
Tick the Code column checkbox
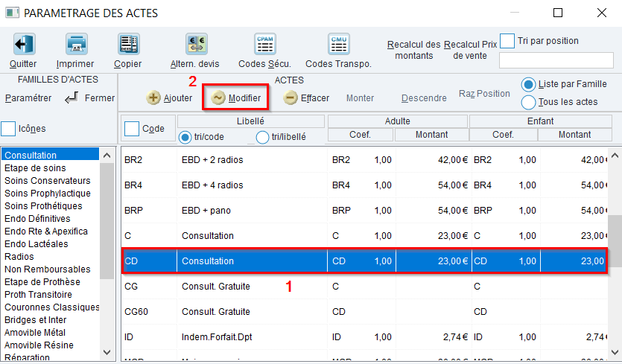[x=132, y=129]
